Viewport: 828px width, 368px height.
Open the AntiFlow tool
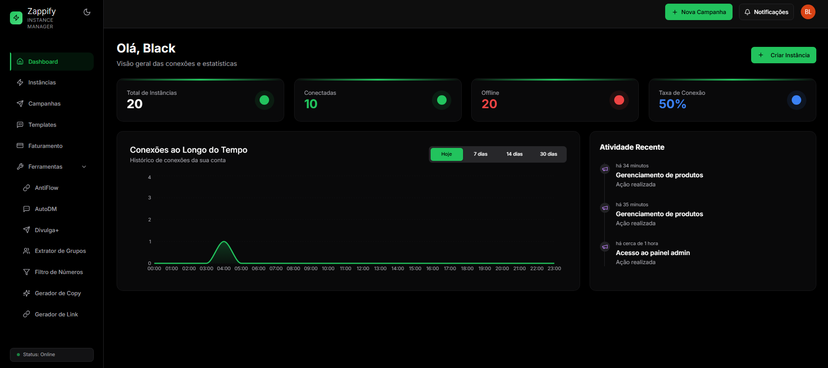click(x=55, y=188)
